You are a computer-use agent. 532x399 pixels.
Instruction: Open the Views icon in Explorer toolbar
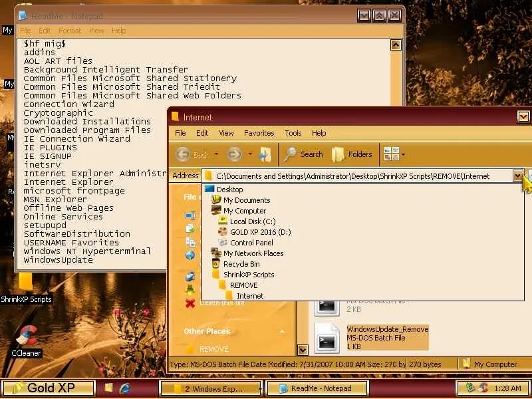[x=391, y=154]
